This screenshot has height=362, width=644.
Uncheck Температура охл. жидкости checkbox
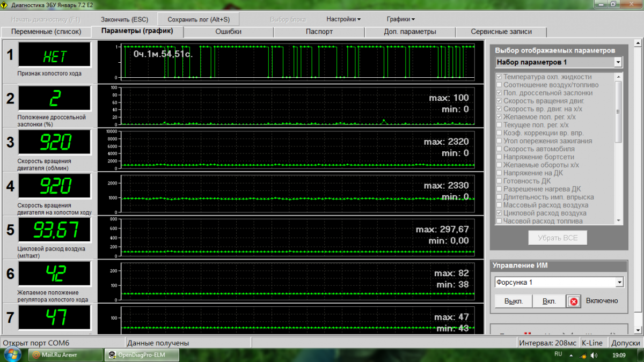[x=500, y=77]
